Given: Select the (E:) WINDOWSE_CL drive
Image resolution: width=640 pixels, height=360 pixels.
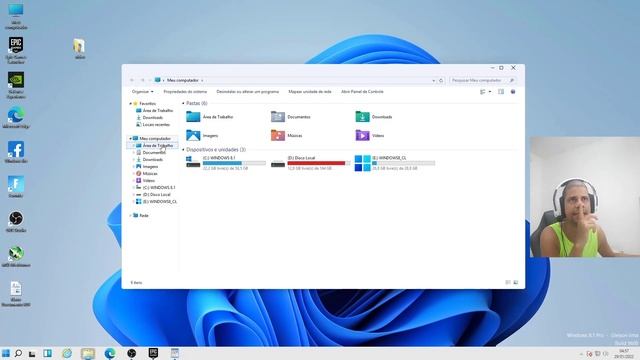Looking at the screenshot, I should 395,162.
